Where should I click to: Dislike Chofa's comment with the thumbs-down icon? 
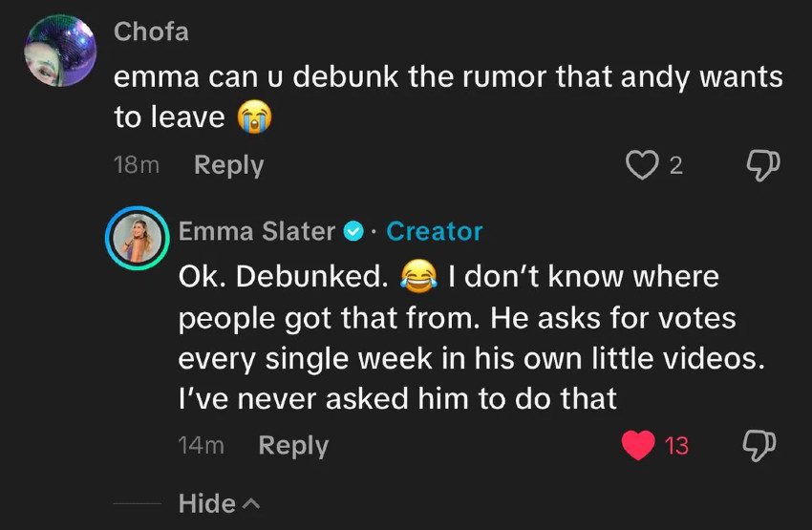[x=760, y=165]
